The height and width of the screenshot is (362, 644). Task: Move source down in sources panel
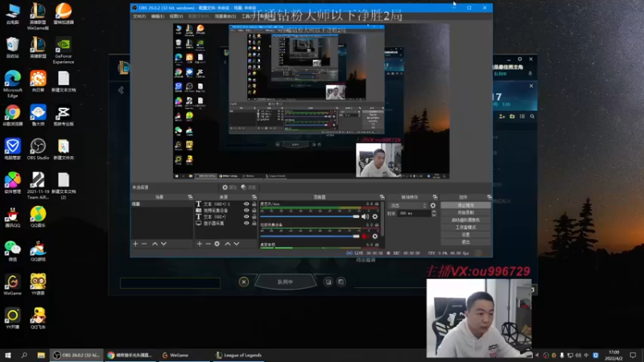237,244
